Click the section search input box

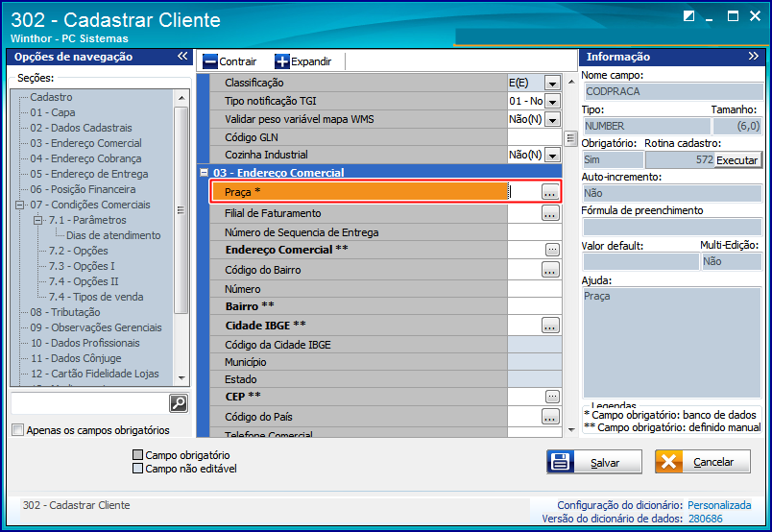[89, 403]
